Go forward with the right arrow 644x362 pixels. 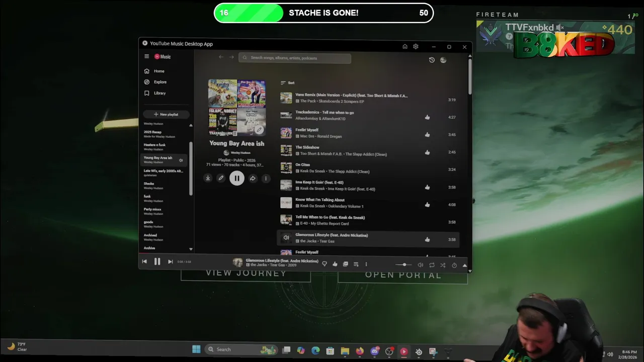231,57
